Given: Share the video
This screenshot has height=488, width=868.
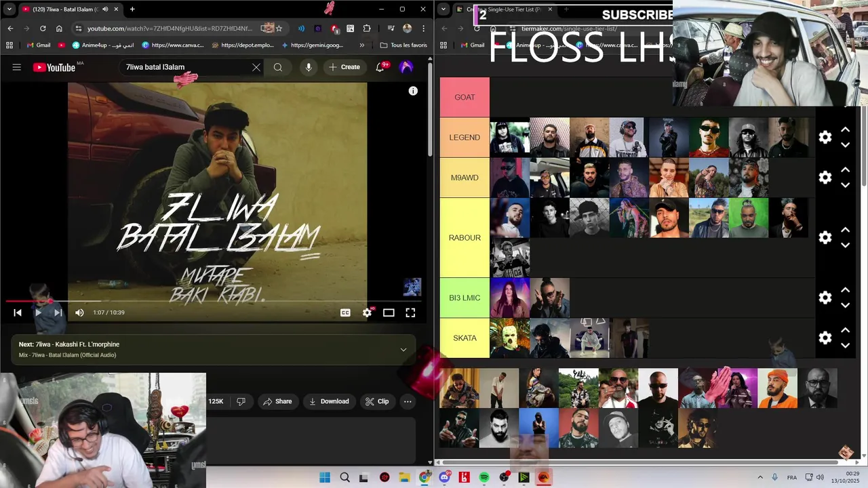Looking at the screenshot, I should 277,401.
